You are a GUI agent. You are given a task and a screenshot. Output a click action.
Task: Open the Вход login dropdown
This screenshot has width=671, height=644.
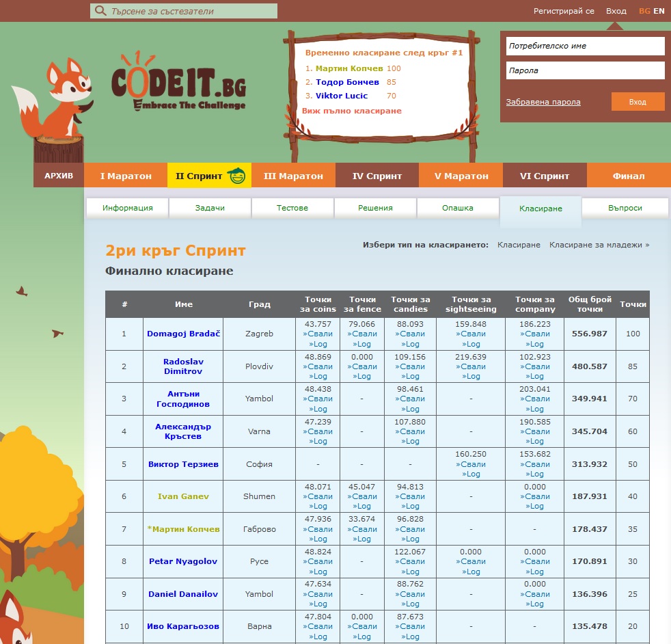click(616, 11)
